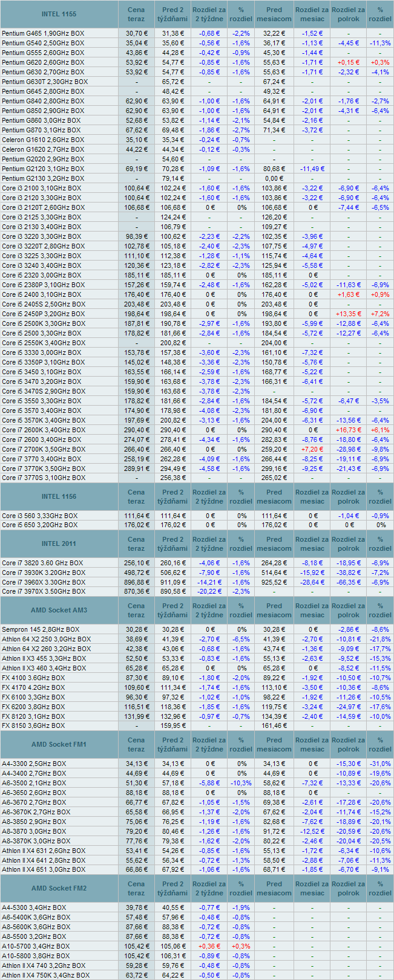Click row label 'Core i3 3225 3,30GHz BOX'
This screenshot has width=394, height=980.
click(41, 256)
